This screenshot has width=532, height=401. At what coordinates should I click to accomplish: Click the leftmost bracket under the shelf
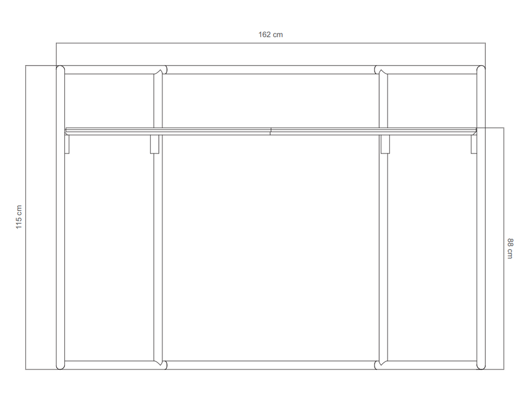point(67,144)
